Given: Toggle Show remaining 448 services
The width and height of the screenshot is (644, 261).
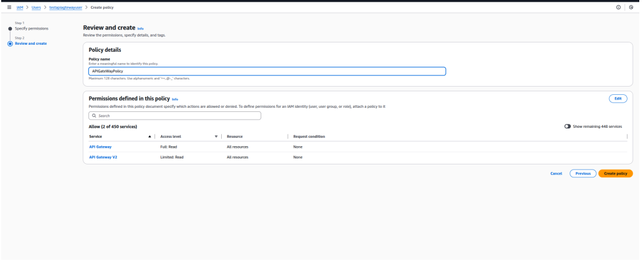Looking at the screenshot, I should coord(567,127).
